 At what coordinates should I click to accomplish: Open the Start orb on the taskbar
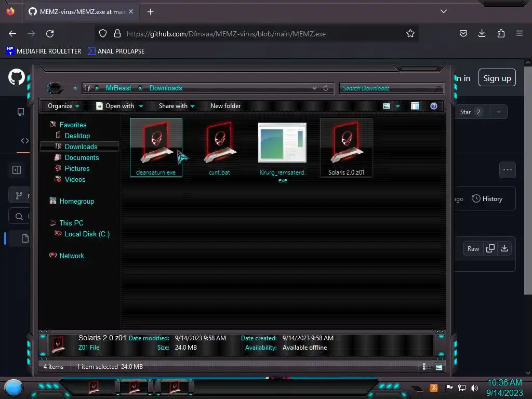[x=14, y=388]
